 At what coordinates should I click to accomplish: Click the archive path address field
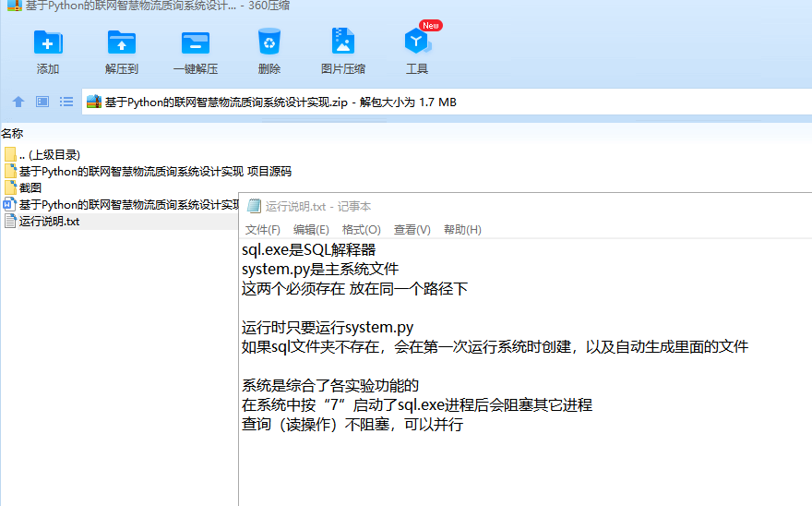447,102
